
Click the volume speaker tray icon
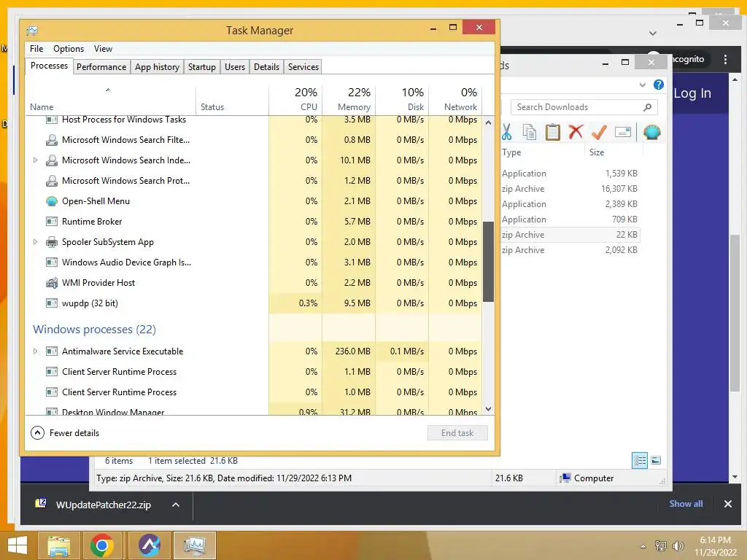(678, 545)
